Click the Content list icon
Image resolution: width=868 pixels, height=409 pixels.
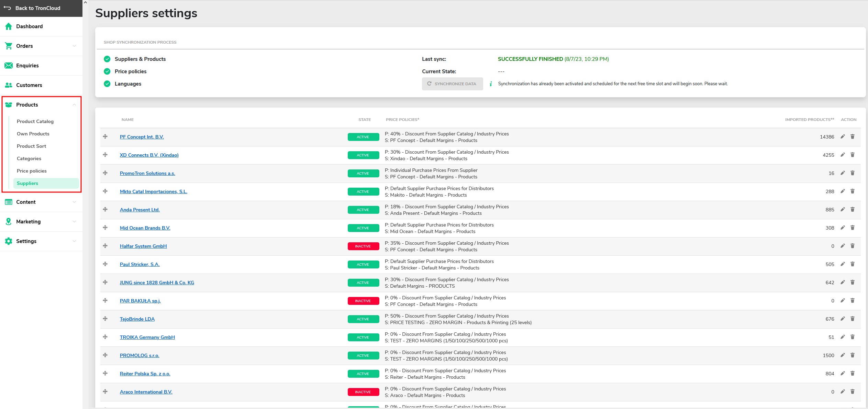pos(9,202)
